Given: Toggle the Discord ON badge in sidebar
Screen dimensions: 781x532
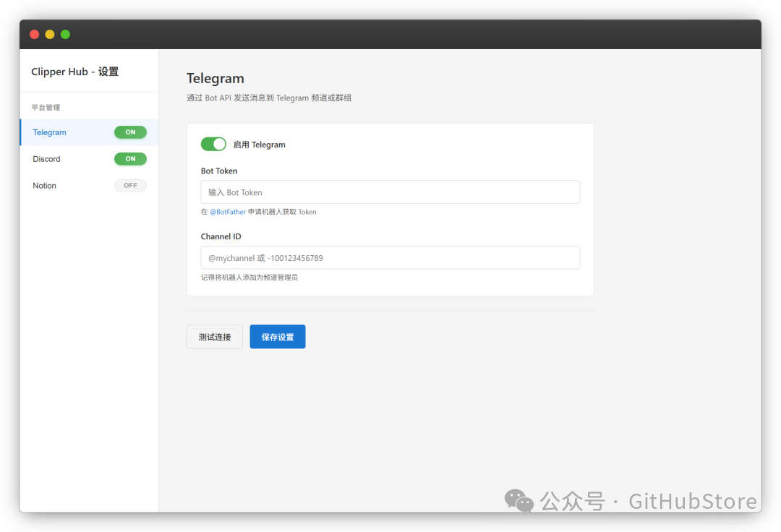Looking at the screenshot, I should click(x=130, y=159).
